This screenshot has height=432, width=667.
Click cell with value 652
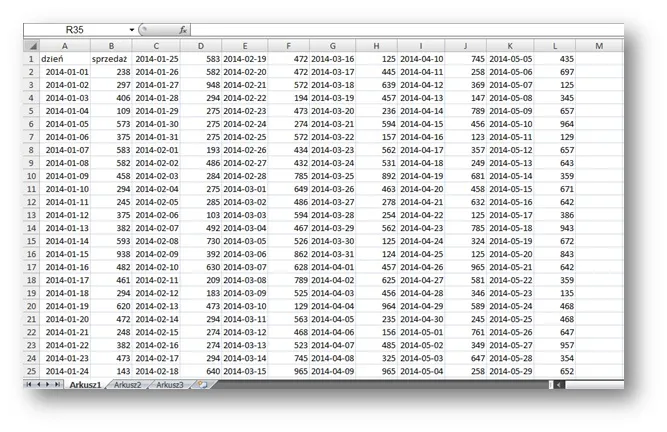(555, 371)
